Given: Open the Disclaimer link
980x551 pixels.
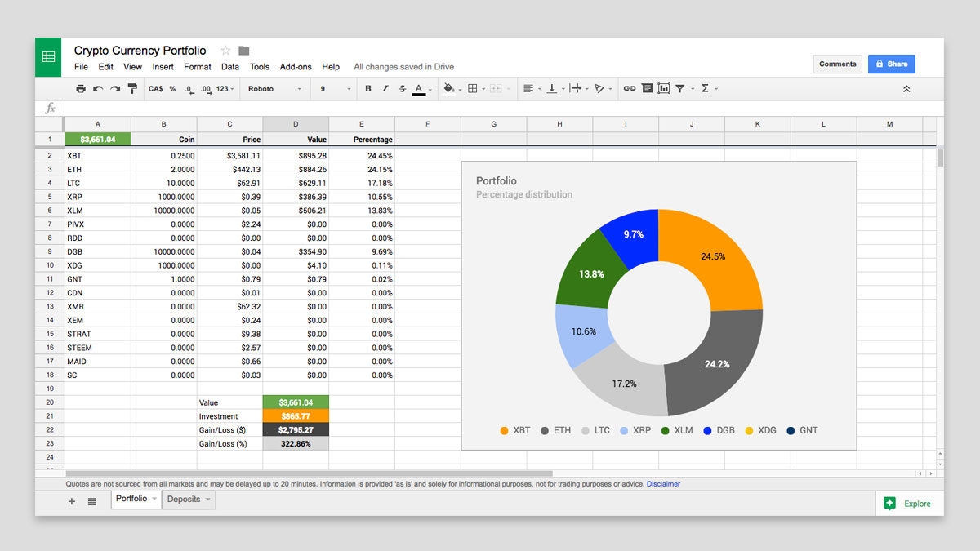Looking at the screenshot, I should tap(662, 483).
